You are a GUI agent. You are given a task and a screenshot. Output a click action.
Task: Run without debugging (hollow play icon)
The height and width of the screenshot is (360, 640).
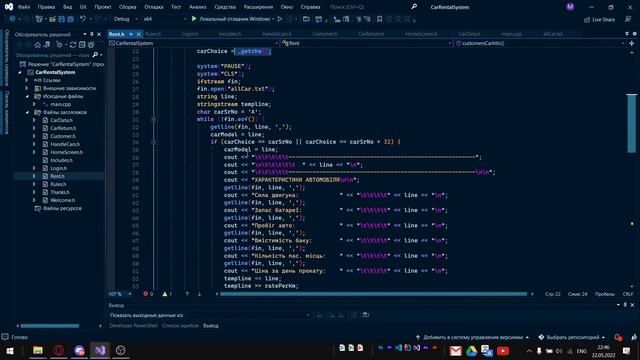pos(280,19)
